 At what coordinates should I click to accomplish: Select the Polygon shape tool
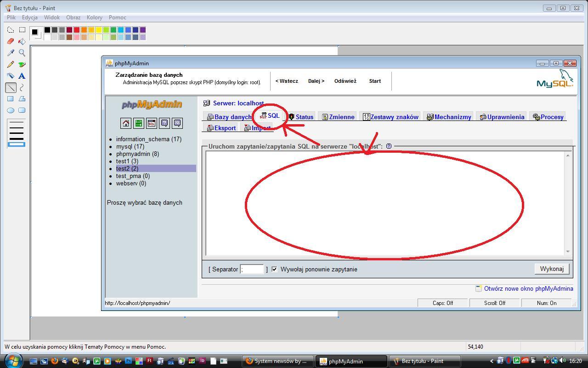click(x=22, y=99)
